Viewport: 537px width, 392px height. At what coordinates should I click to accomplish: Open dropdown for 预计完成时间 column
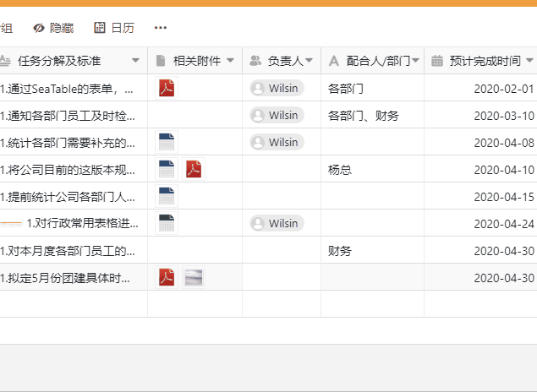(x=529, y=61)
